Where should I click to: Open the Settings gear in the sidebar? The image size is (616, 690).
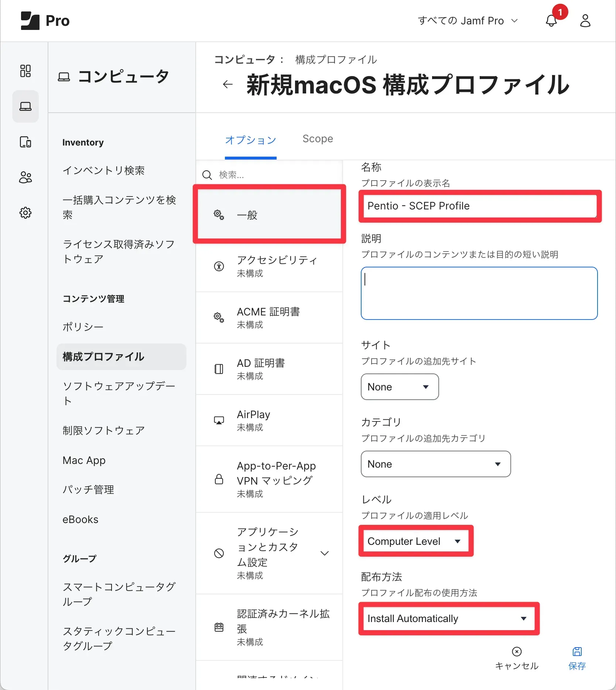pyautogui.click(x=25, y=213)
